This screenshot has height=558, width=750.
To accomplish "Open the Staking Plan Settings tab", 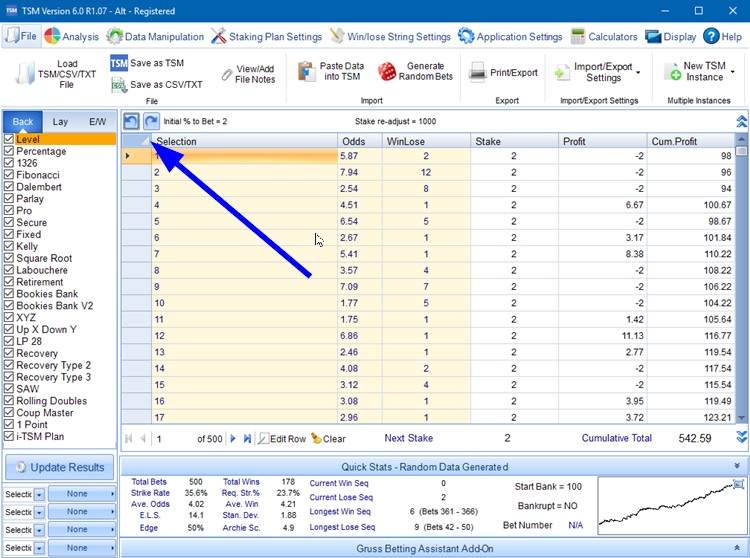I will (266, 37).
